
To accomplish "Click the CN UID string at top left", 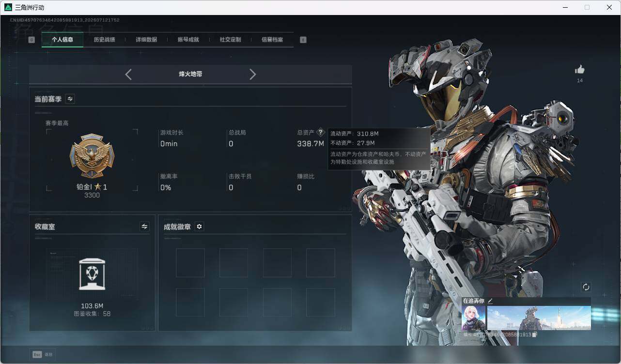I will click(x=65, y=20).
